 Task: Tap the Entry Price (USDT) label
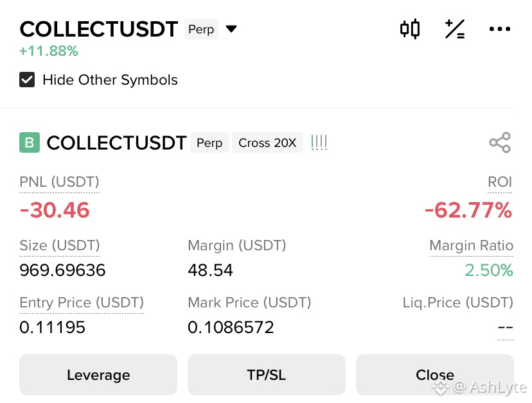[x=82, y=302]
